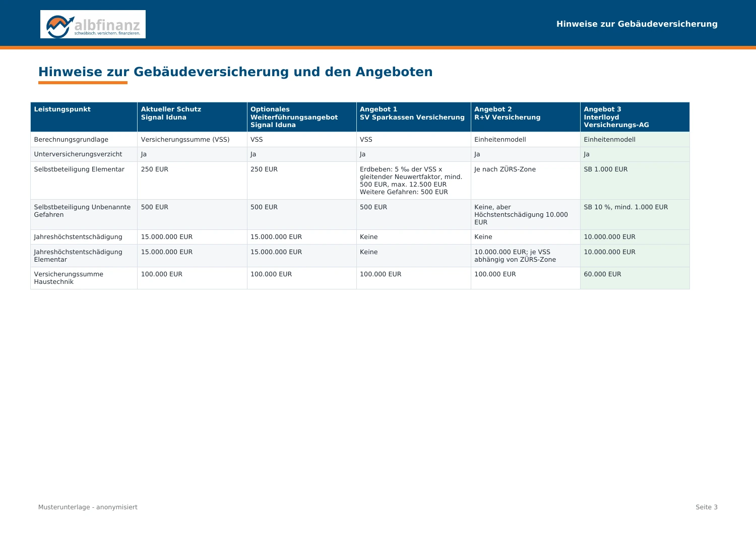Viewport: 756px width, 535px height.
Task: Click the 'Versicherungssumme Haustechnik' row label
Action: (x=69, y=278)
